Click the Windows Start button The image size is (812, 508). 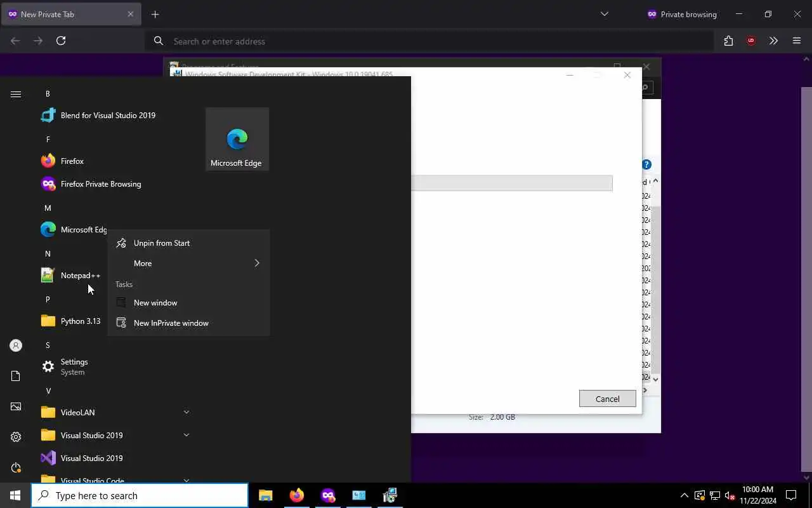[15, 495]
